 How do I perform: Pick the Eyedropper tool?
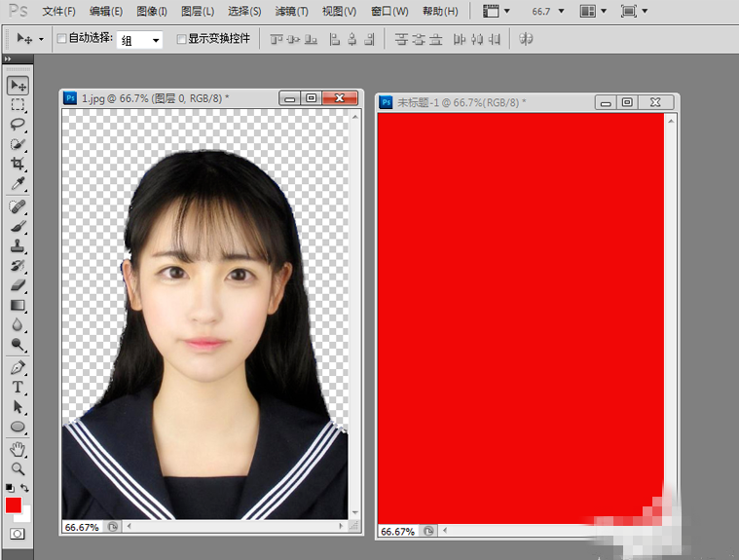[x=18, y=184]
